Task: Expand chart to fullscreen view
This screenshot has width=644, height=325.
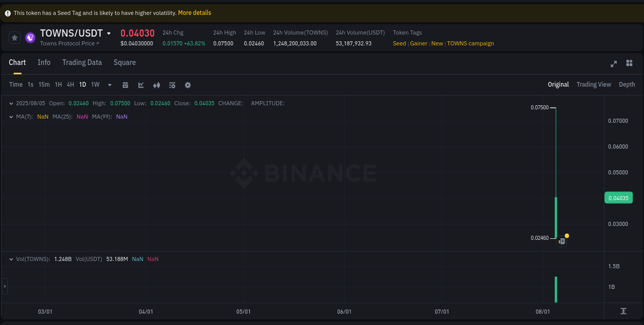Action: point(614,63)
